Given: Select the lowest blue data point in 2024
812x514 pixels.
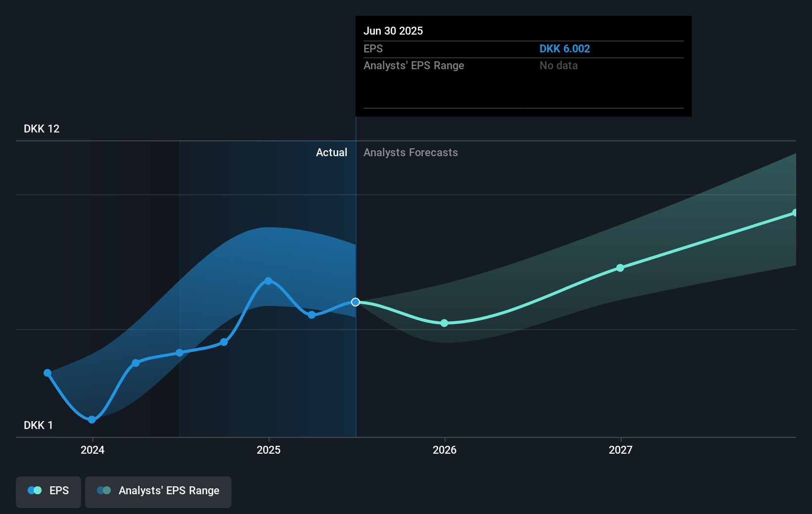Looking at the screenshot, I should pyautogui.click(x=92, y=420).
